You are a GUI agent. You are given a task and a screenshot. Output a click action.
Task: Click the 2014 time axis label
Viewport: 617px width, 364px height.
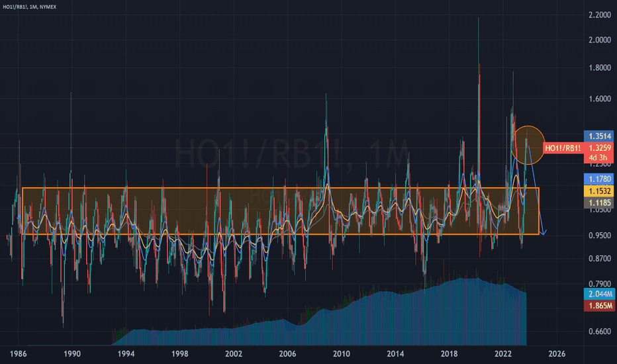click(x=395, y=354)
